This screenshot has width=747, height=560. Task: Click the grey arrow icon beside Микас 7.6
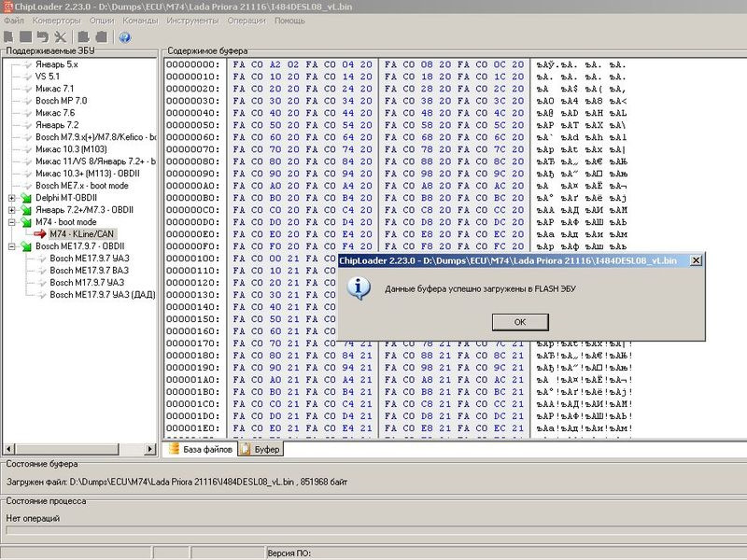point(27,113)
